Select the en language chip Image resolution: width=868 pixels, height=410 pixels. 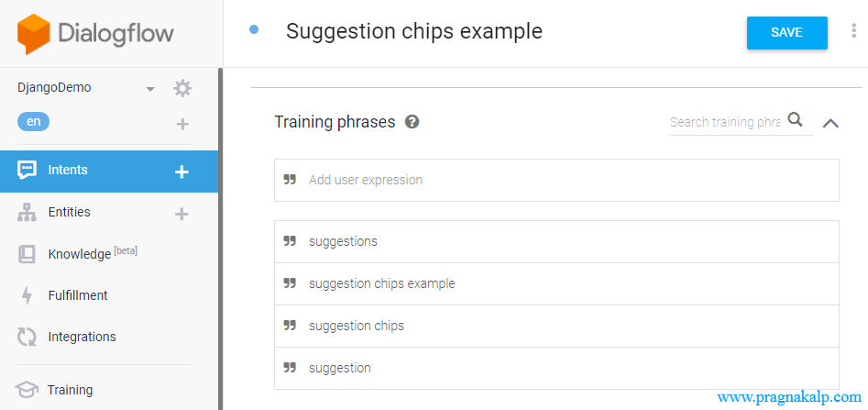click(x=33, y=122)
